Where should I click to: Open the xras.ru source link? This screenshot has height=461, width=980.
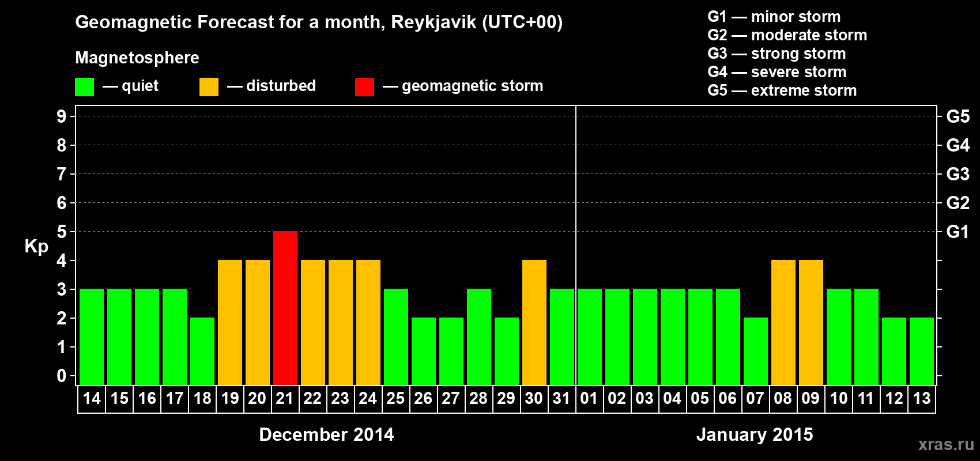(946, 444)
